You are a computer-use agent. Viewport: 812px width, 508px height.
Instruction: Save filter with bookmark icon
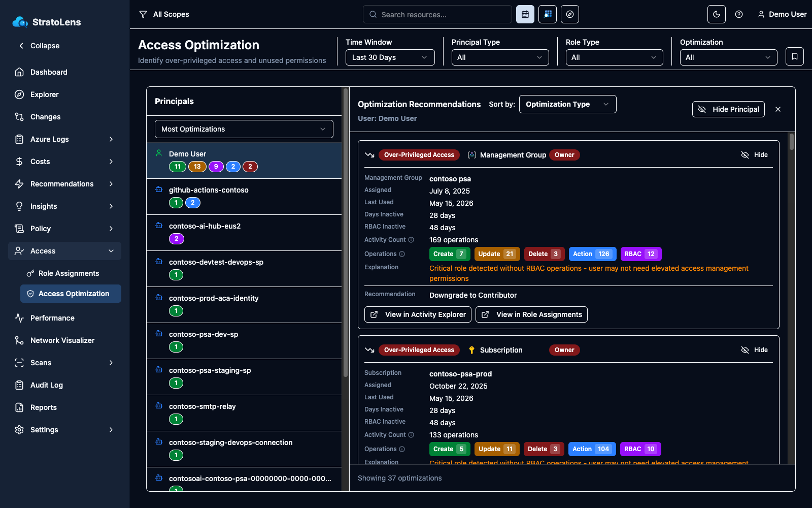795,56
